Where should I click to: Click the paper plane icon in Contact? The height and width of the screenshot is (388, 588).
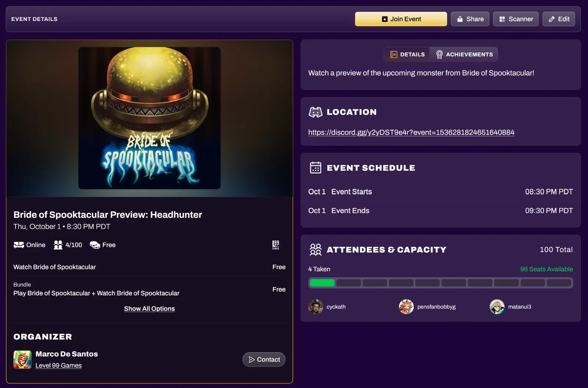coord(252,360)
